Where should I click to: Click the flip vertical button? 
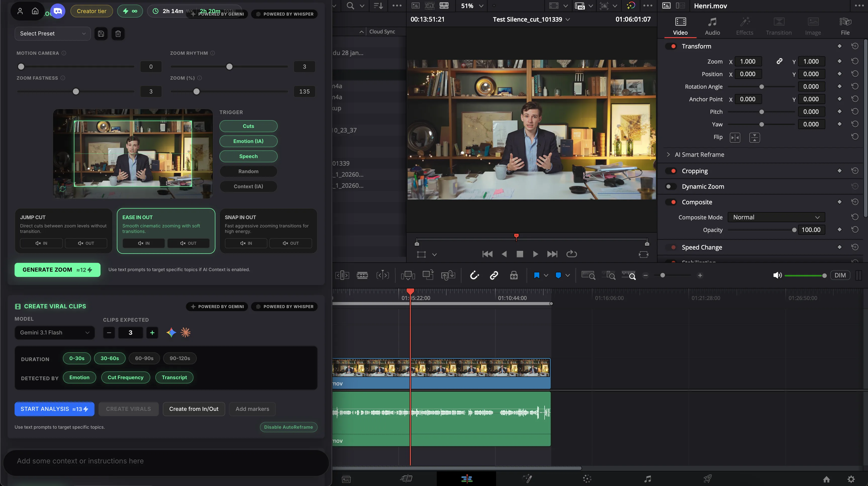coord(754,137)
